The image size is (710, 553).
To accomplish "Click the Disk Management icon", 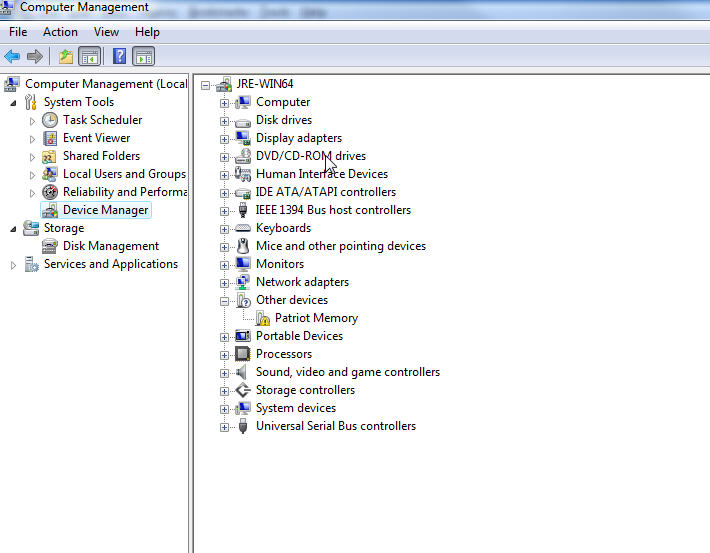I will click(50, 246).
